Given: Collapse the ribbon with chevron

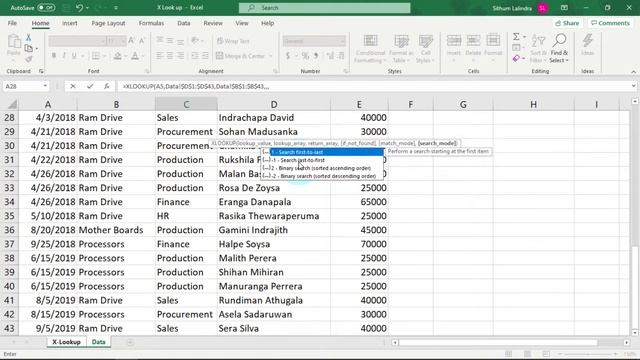Looking at the screenshot, I should point(633,72).
